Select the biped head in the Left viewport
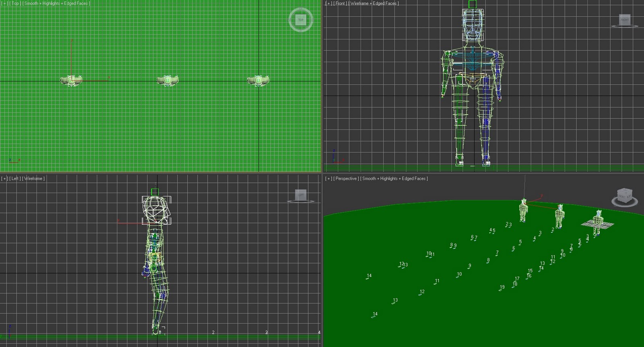 [157, 209]
